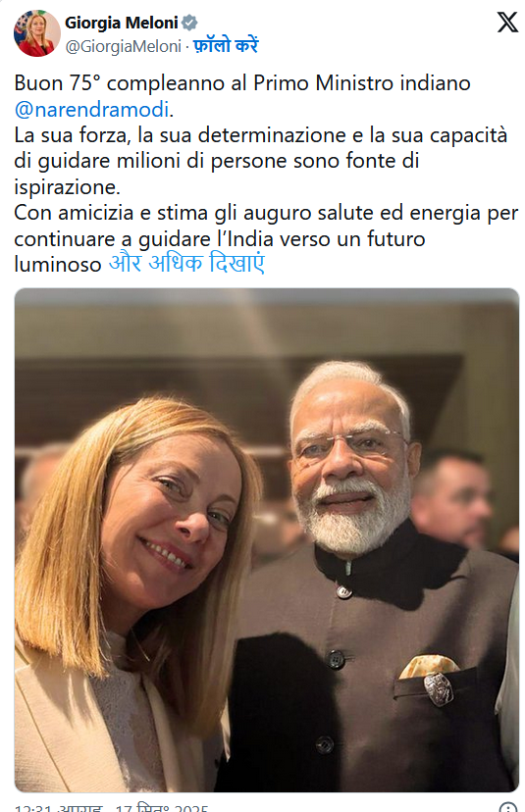Viewport: 525px width, 812px height.
Task: Click the yellow pocket square in photo
Action: point(429,667)
